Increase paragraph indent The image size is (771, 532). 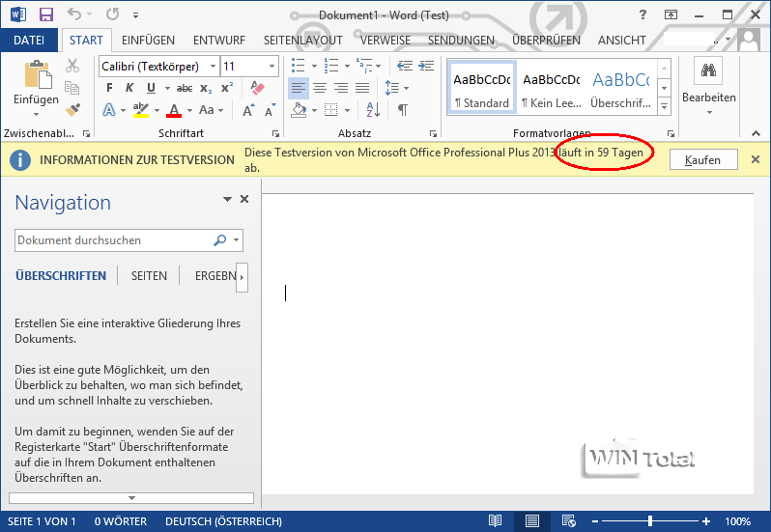(426, 66)
